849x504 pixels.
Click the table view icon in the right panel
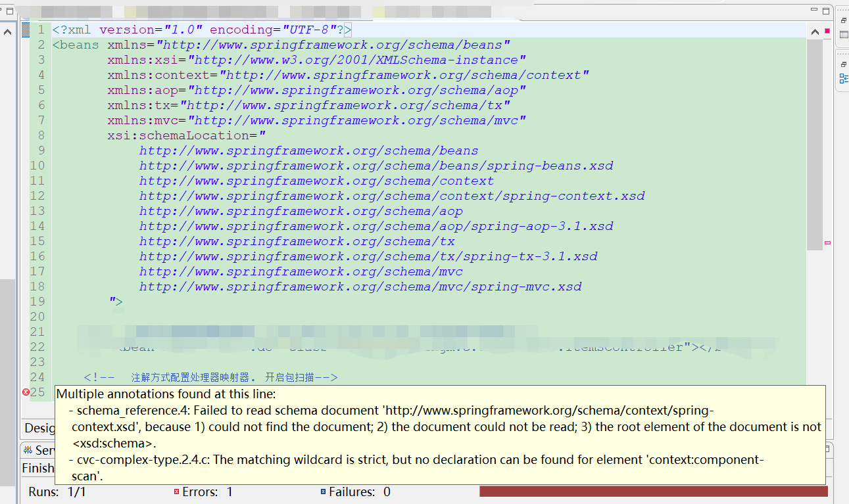842,34
